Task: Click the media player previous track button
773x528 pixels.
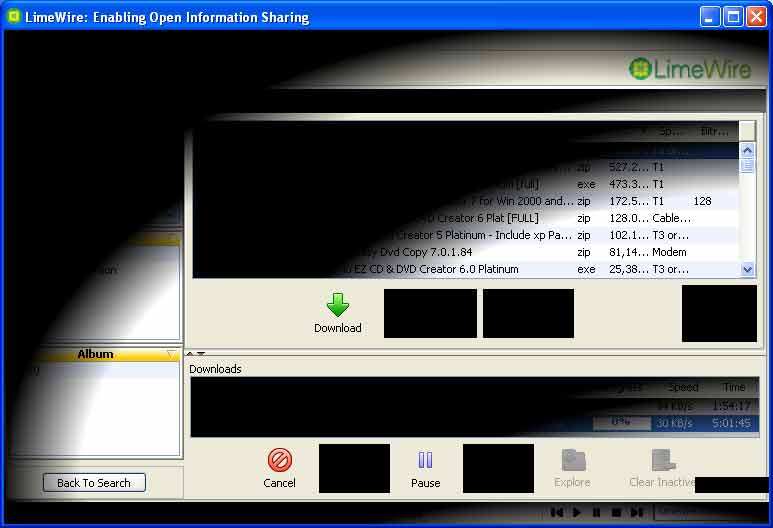Action: click(557, 513)
